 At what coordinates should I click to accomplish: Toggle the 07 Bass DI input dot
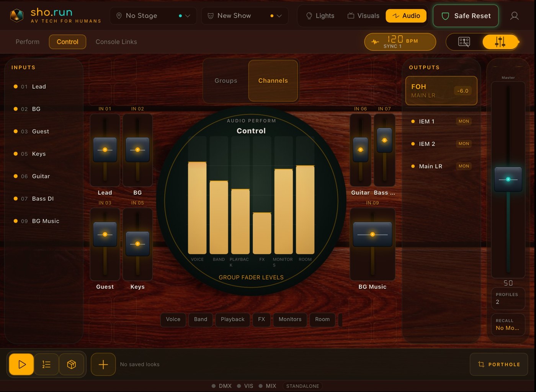point(16,198)
